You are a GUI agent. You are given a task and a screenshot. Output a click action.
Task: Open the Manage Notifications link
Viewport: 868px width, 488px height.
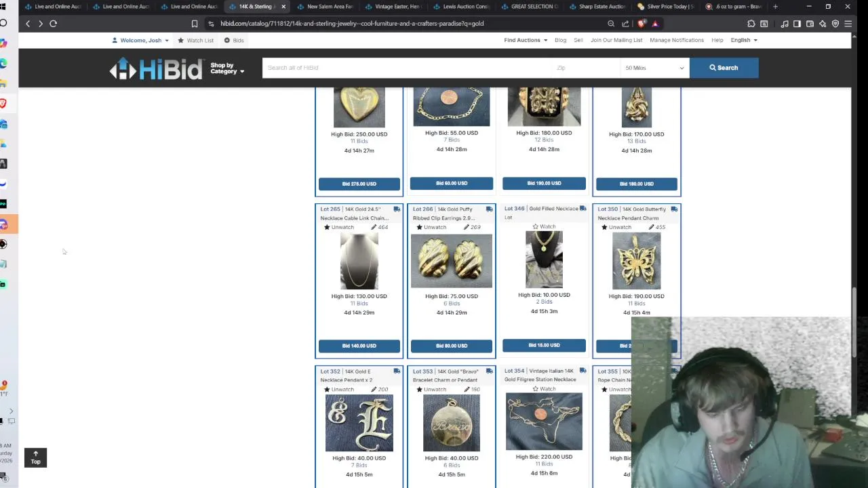coord(677,40)
